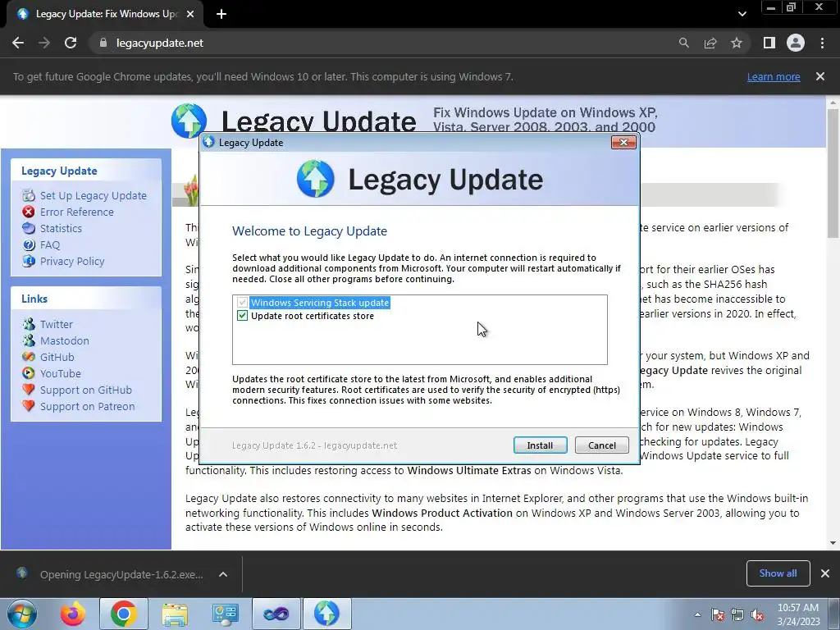Launch Firefox from the taskbar

[73, 614]
